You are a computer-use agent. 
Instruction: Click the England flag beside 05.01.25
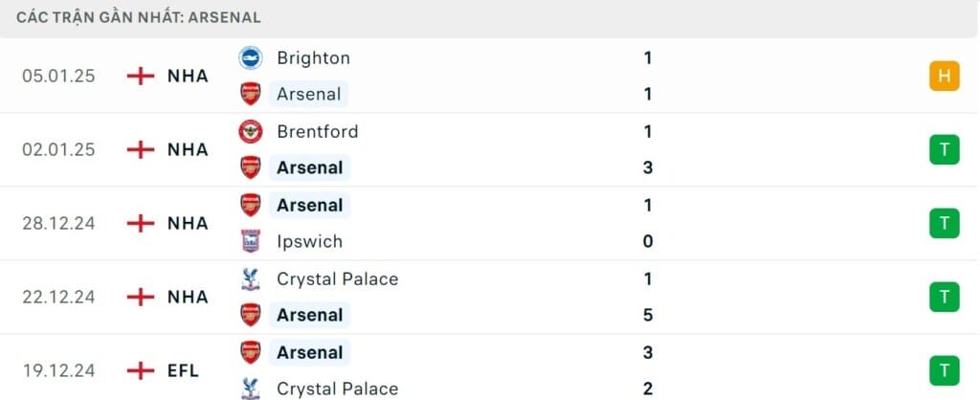point(141,77)
